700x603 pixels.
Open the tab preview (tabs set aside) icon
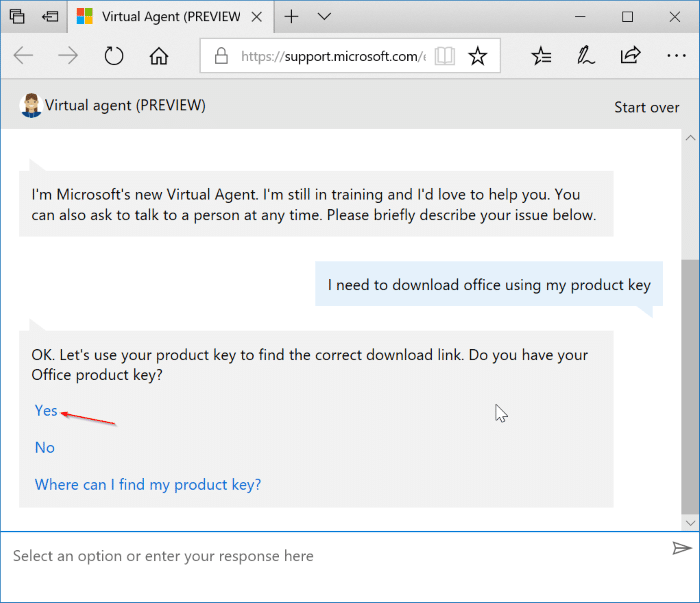click(x=17, y=17)
